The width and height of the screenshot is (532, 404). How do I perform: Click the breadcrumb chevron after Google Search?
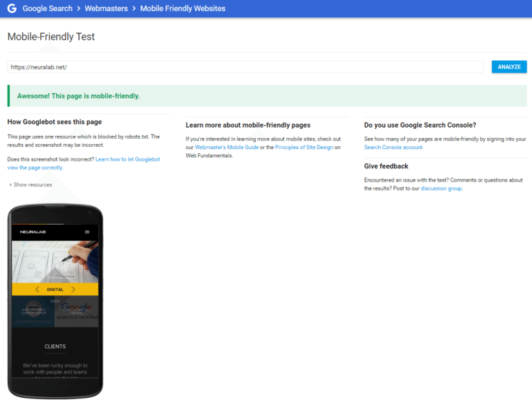point(79,8)
